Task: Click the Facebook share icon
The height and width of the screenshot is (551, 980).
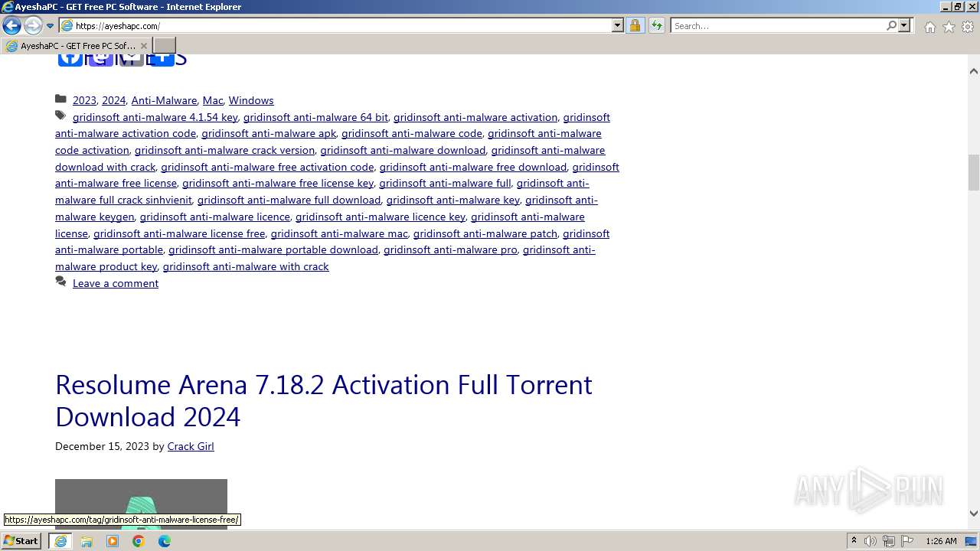Action: coord(70,60)
